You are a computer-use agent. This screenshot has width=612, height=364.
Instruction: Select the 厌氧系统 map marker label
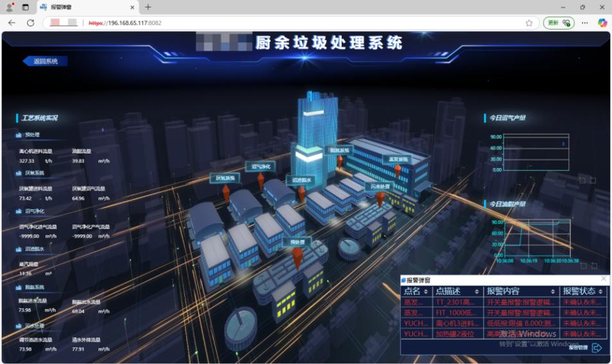tap(225, 178)
